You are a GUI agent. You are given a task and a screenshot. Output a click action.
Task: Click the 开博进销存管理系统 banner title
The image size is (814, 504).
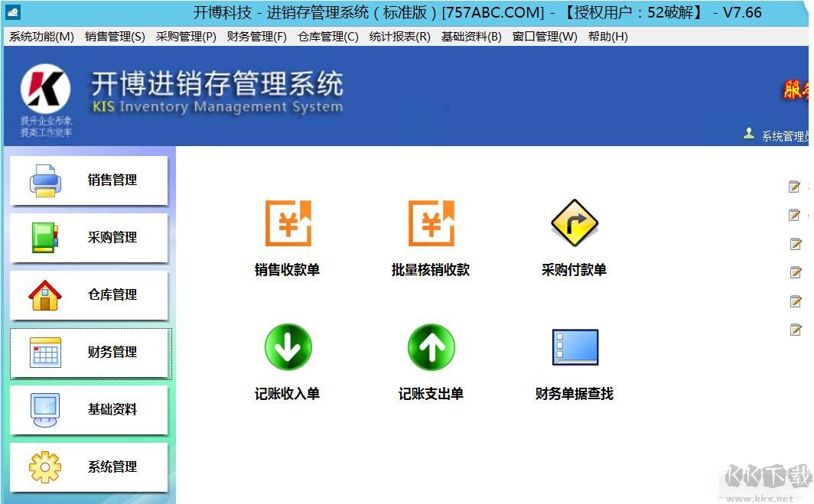click(x=217, y=83)
